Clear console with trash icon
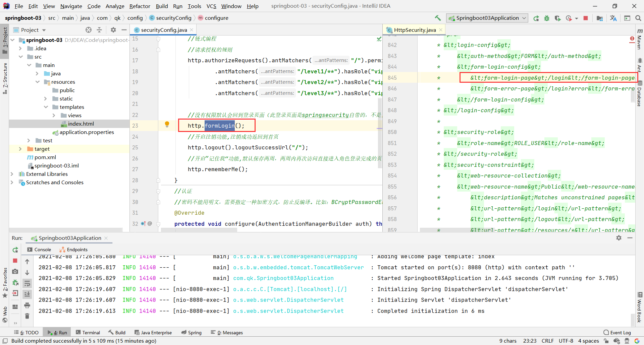The width and height of the screenshot is (644, 345). tap(27, 316)
